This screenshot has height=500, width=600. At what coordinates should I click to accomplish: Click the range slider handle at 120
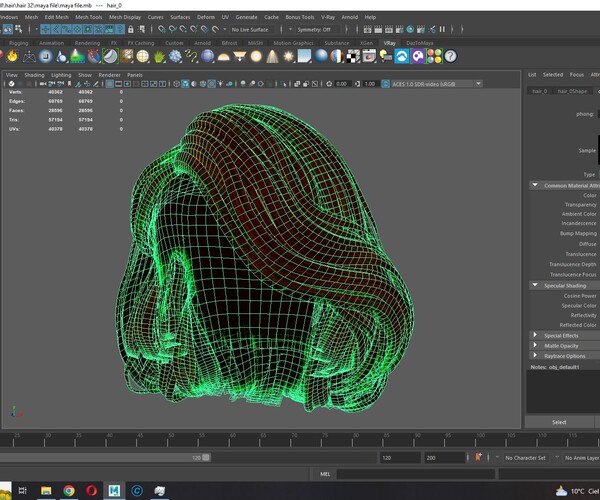tap(206, 458)
